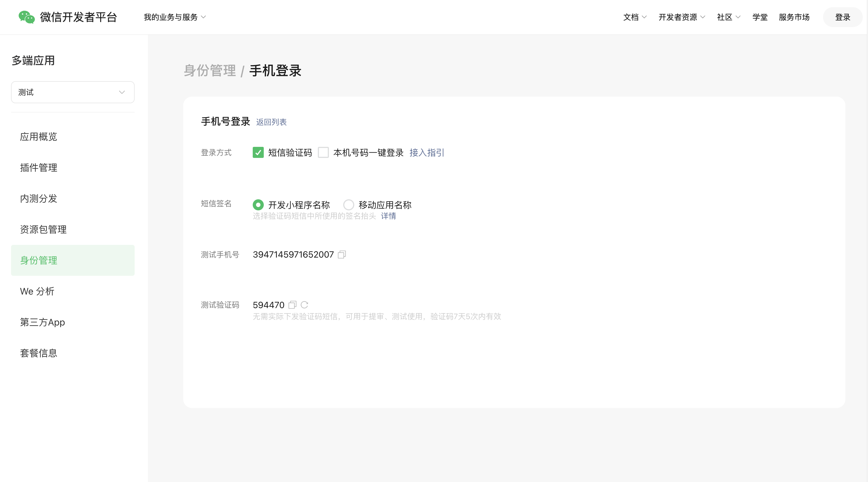868x482 pixels.
Task: Click 身份管理 breadcrumb in page title
Action: [210, 71]
